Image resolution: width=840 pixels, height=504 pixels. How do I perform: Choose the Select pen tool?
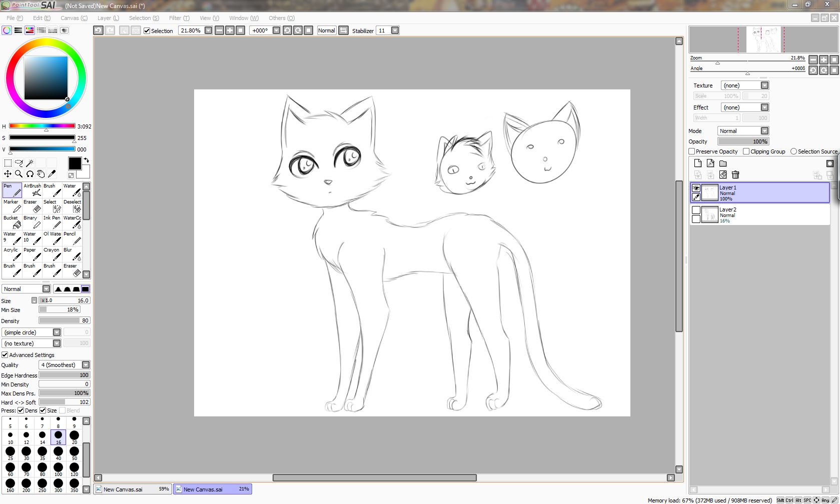click(52, 206)
